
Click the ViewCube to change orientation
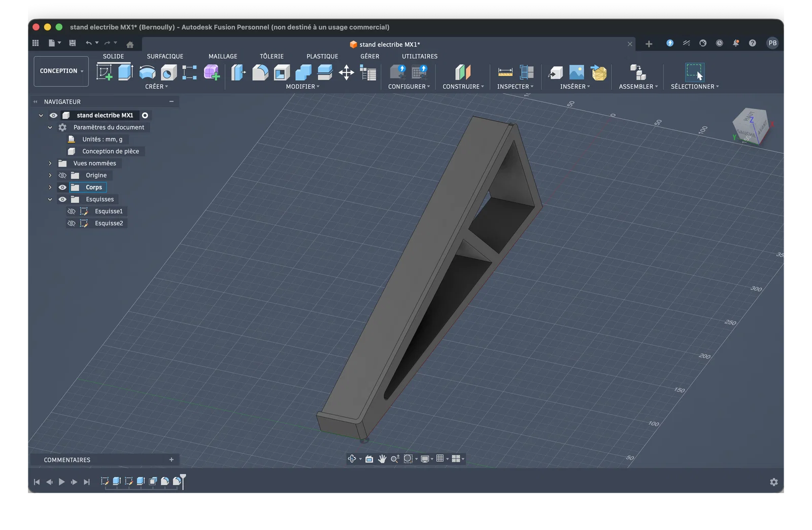click(751, 125)
